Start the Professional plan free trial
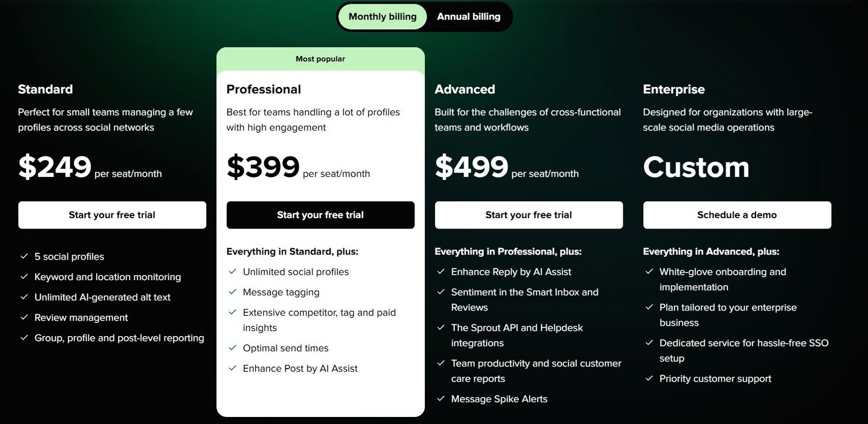 tap(321, 215)
